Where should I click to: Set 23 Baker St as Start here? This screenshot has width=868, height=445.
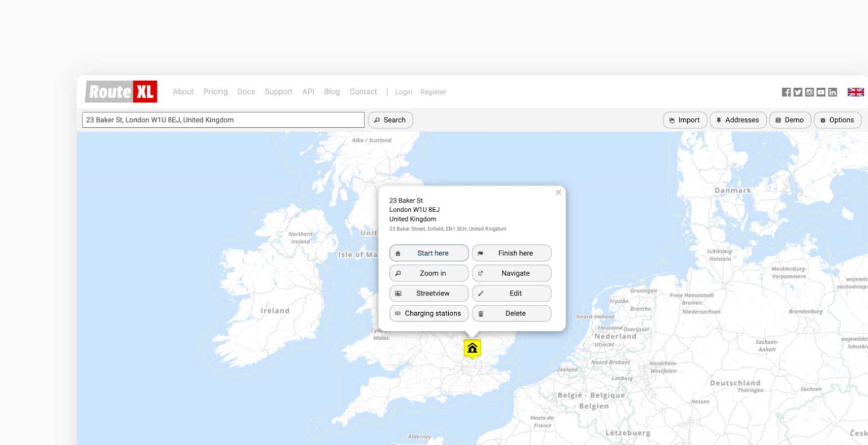429,253
